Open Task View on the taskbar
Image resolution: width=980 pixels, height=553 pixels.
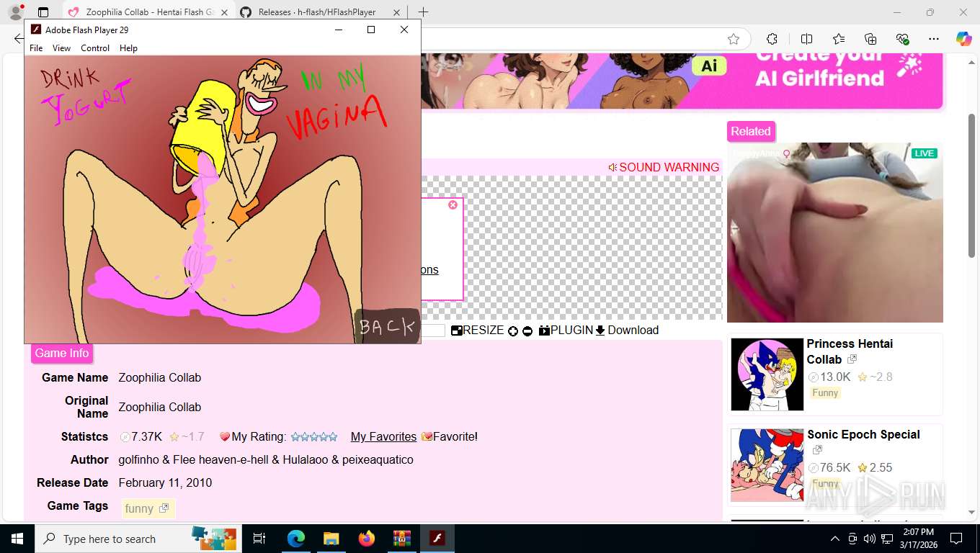pos(259,539)
